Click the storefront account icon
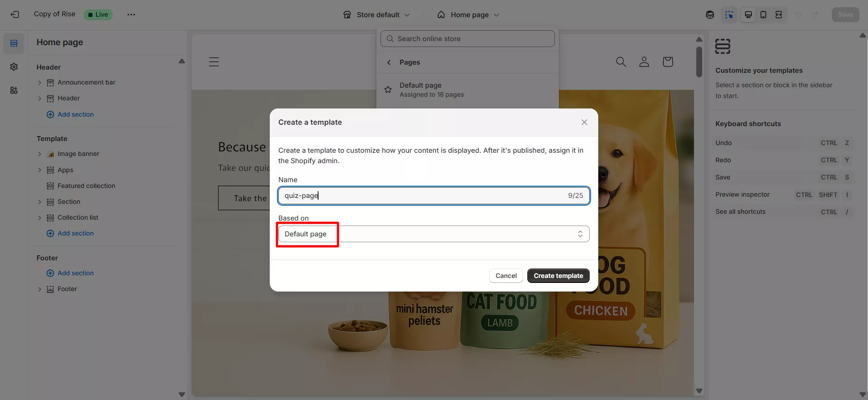This screenshot has width=868, height=400. tap(644, 62)
